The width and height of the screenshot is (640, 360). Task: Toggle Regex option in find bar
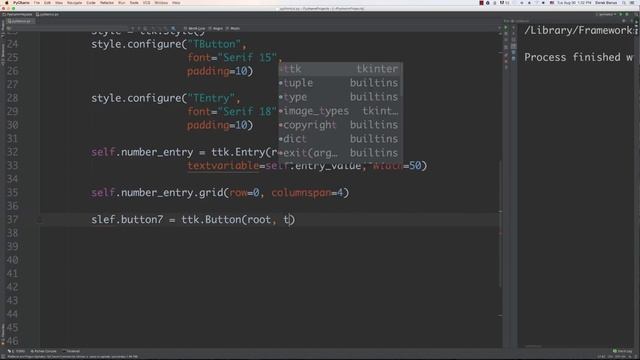point(216,29)
